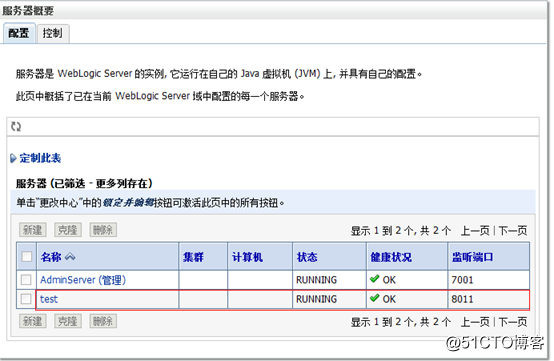Click RUNNING status in the test row
Image resolution: width=554 pixels, height=361 pixels.
(x=316, y=299)
